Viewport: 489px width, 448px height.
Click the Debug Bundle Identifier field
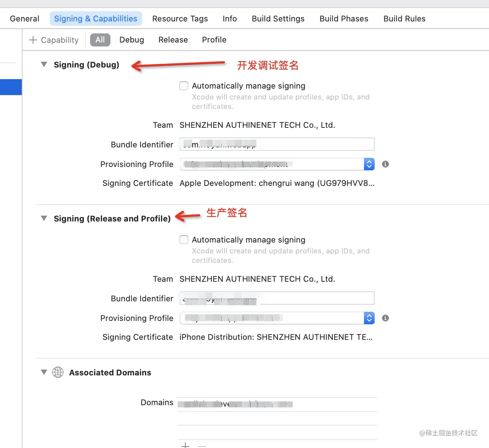click(277, 144)
